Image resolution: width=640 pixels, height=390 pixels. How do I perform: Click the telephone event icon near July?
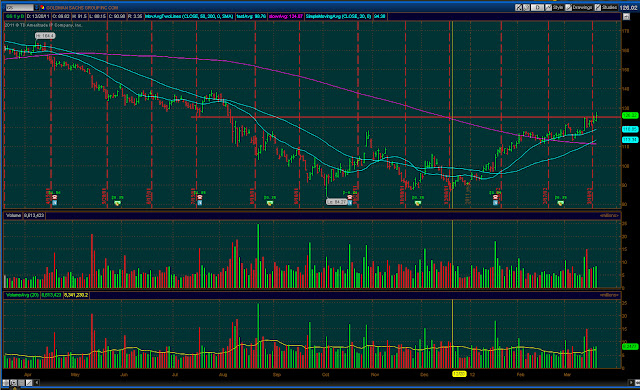[200, 197]
